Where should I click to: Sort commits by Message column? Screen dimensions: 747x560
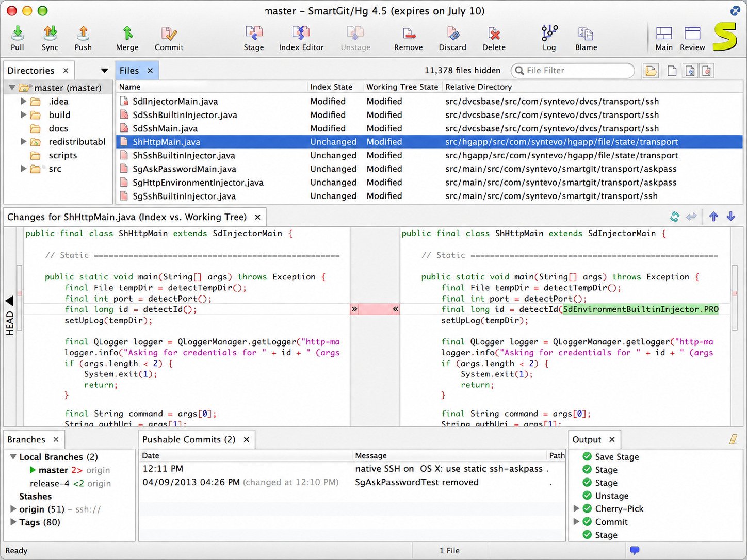coord(449,456)
